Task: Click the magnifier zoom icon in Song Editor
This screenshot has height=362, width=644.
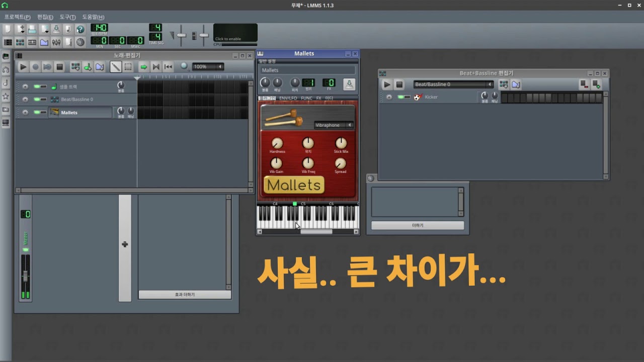Action: 185,66
